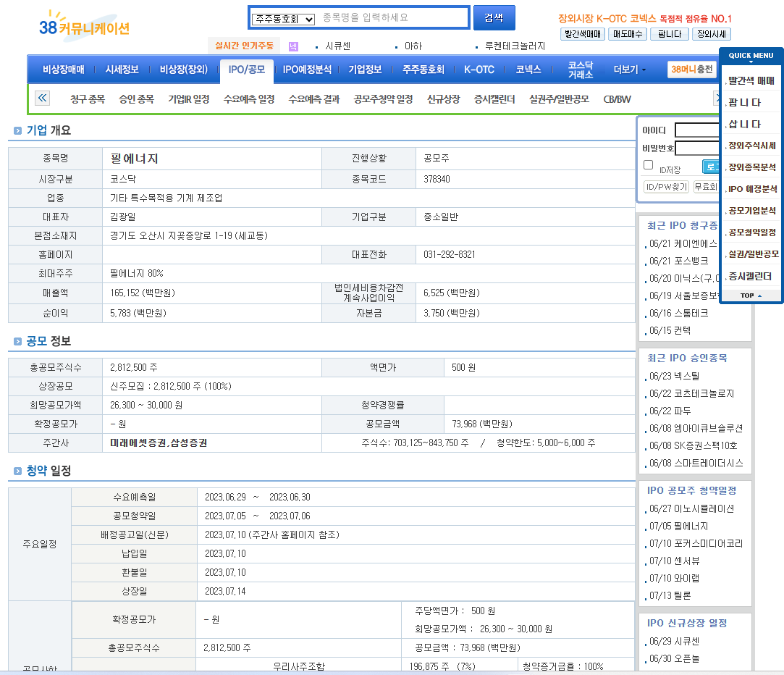Open the 비상장(장외) menu

183,70
